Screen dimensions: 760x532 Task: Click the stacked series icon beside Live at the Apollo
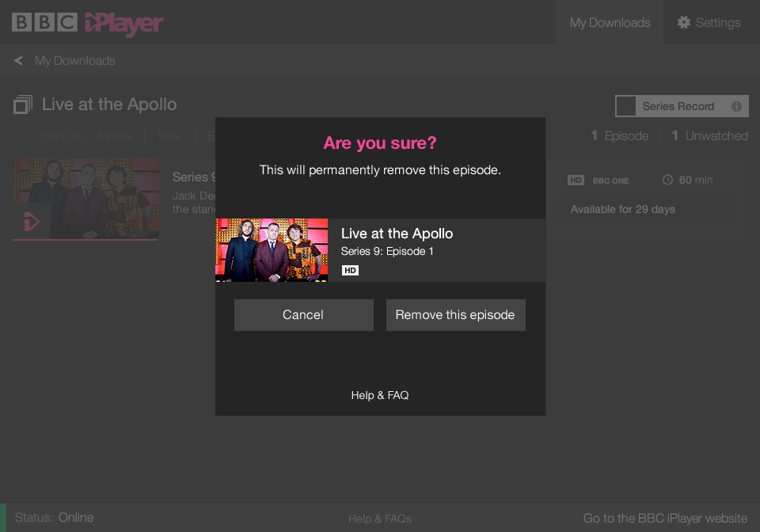click(x=23, y=104)
